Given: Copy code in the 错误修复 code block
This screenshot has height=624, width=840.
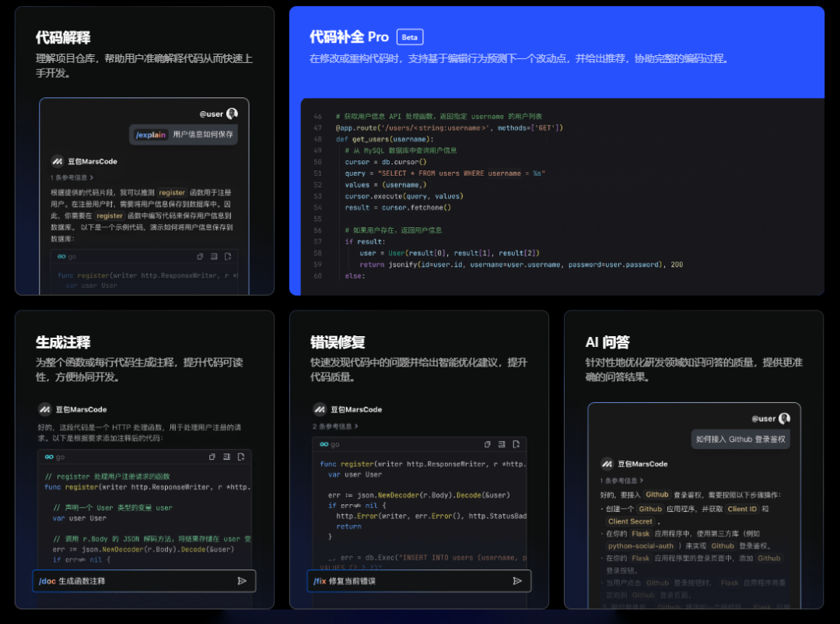Looking at the screenshot, I should [x=488, y=443].
